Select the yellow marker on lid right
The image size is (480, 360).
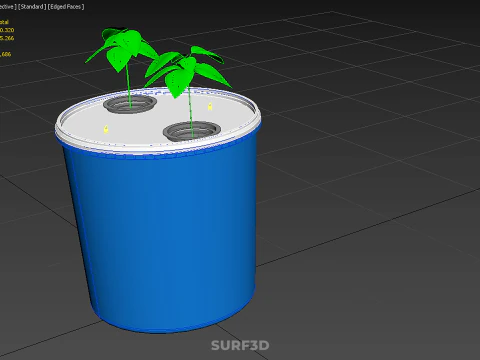coord(210,106)
